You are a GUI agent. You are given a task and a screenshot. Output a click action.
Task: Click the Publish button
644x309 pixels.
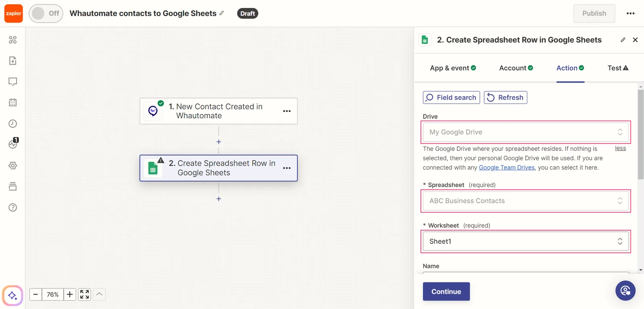(594, 13)
